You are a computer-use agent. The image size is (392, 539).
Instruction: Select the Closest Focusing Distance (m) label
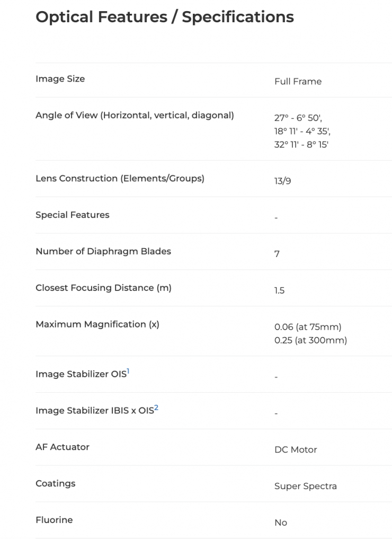103,288
